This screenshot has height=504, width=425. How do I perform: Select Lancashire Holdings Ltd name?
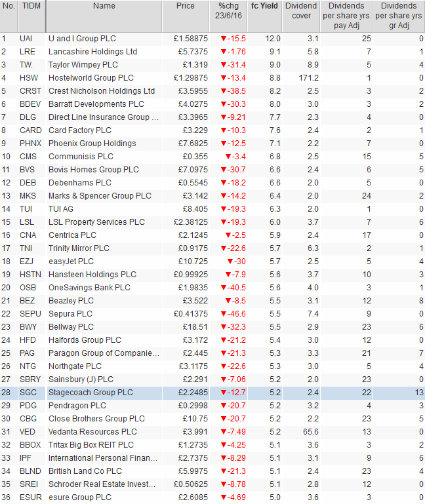[x=92, y=52]
